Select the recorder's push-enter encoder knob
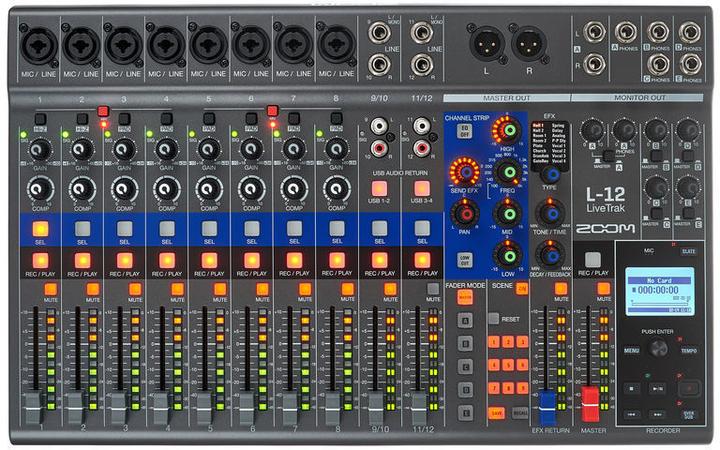The height and width of the screenshot is (450, 720). tap(658, 349)
